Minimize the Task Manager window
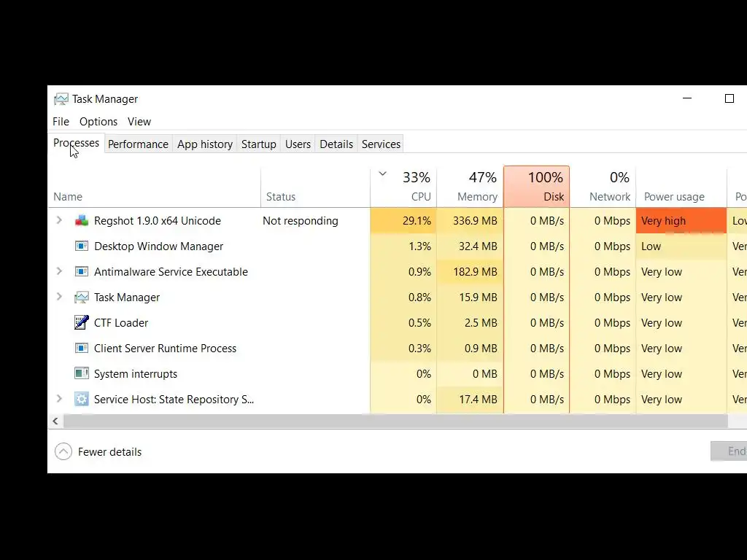The width and height of the screenshot is (747, 560). pyautogui.click(x=687, y=98)
